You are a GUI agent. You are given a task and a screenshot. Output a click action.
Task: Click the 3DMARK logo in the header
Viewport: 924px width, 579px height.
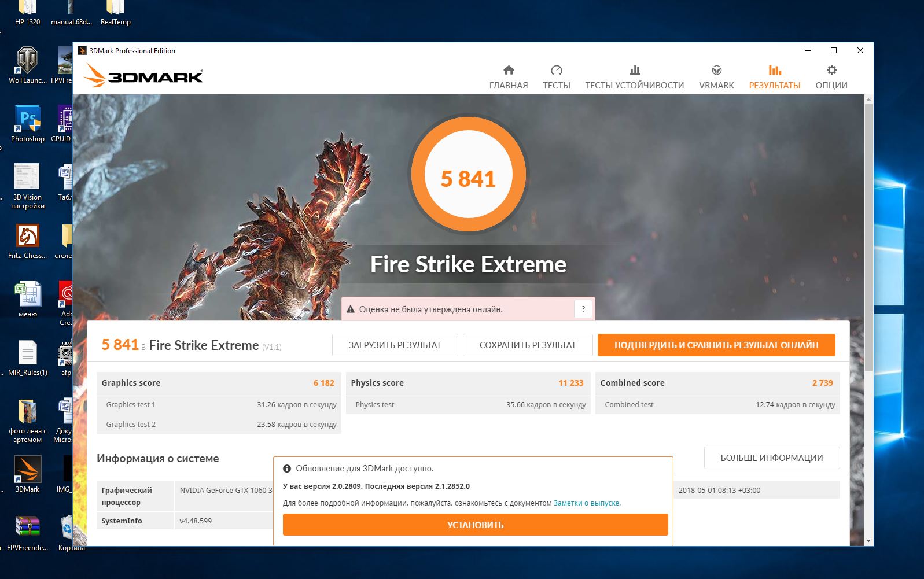pos(143,75)
